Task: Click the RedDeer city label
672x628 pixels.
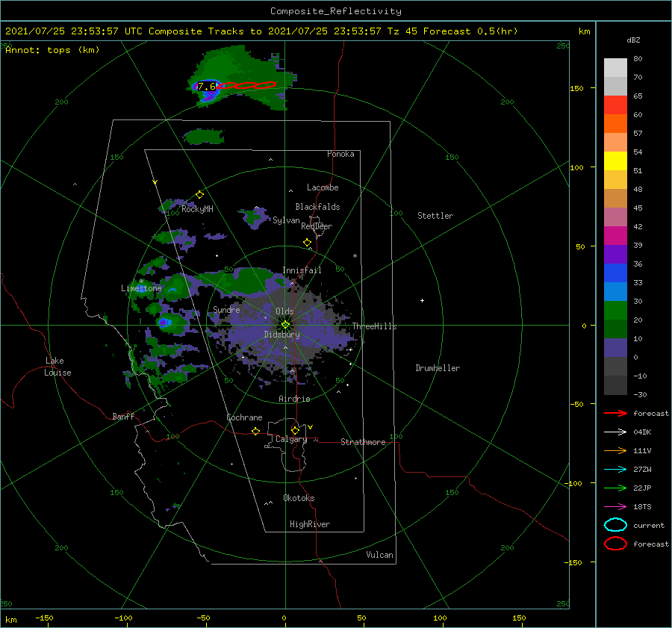Action: pos(317,226)
